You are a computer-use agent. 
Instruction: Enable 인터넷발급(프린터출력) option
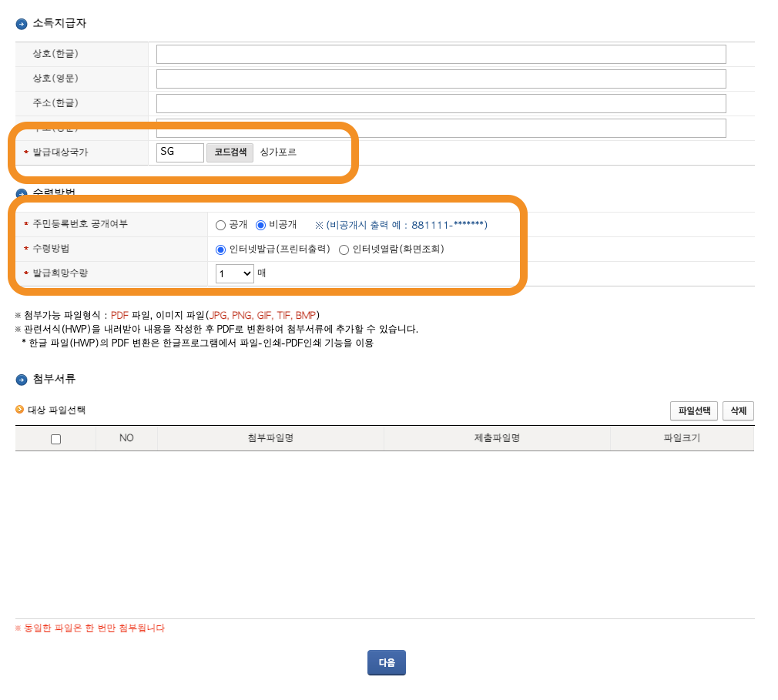point(220,249)
